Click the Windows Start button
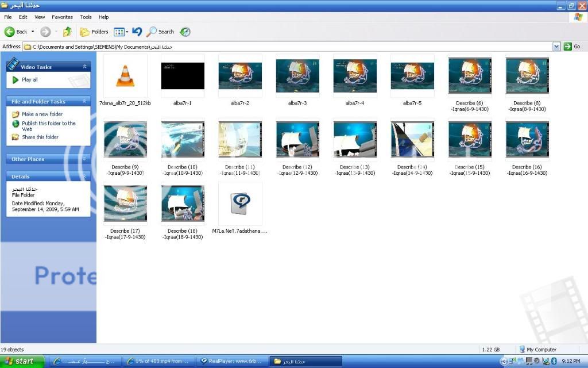 pyautogui.click(x=18, y=362)
